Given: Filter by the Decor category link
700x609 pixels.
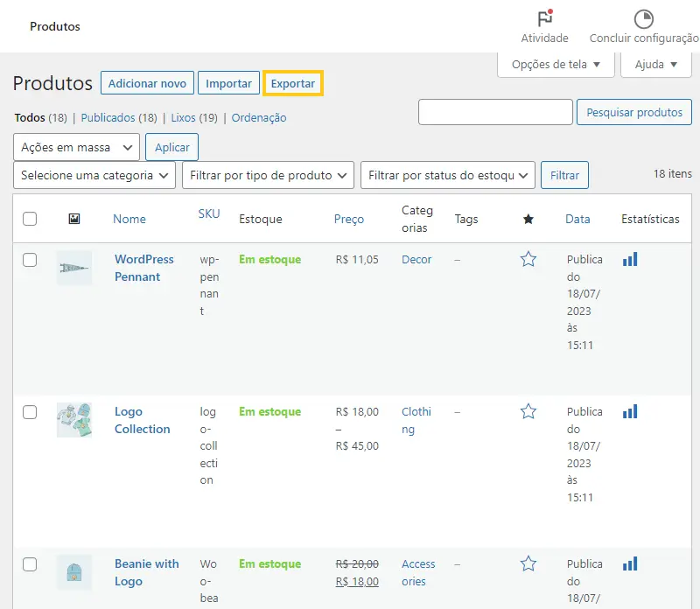Looking at the screenshot, I should tap(416, 259).
